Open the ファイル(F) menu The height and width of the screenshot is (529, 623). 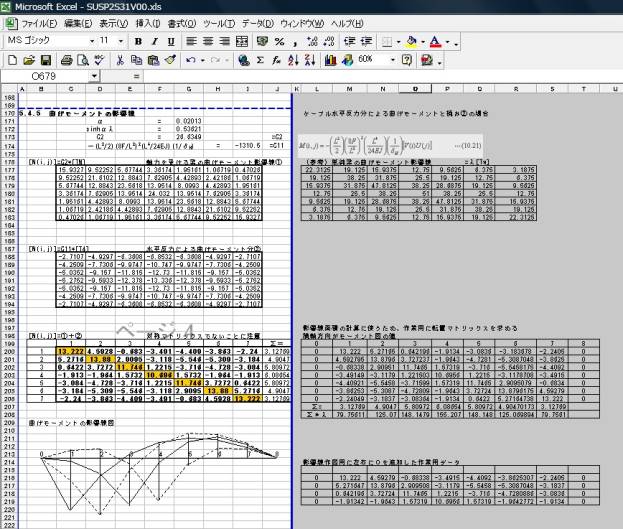pos(39,23)
